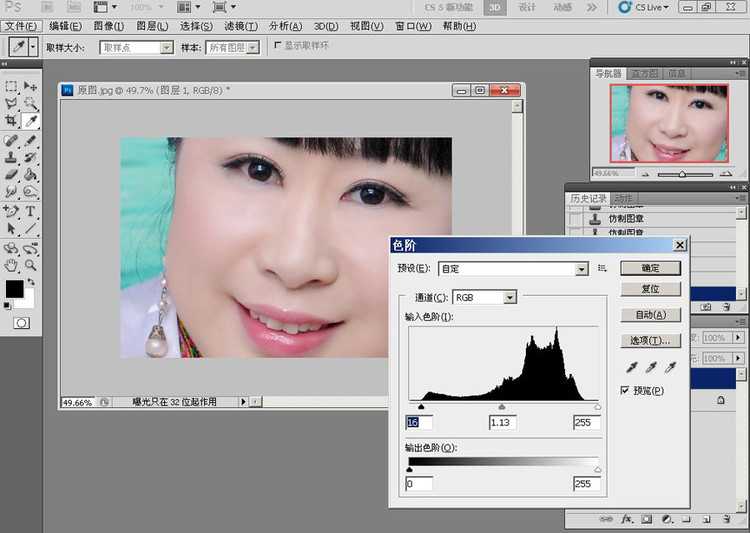Pick the white point eyedropper in Levels

click(671, 367)
